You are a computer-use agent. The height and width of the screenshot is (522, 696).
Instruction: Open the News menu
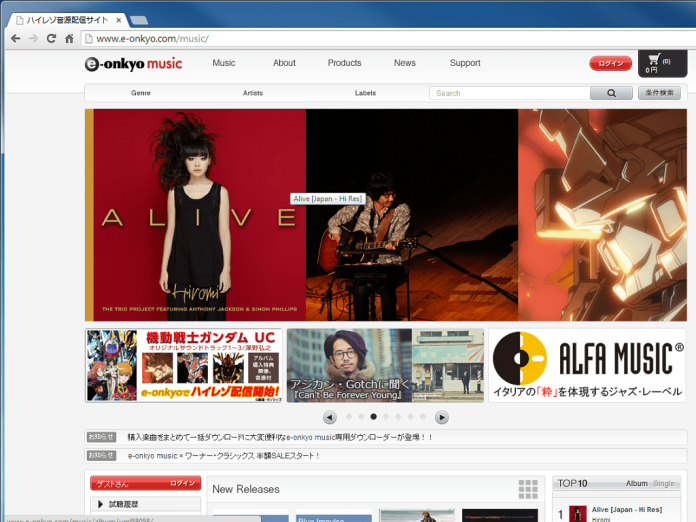pos(405,63)
